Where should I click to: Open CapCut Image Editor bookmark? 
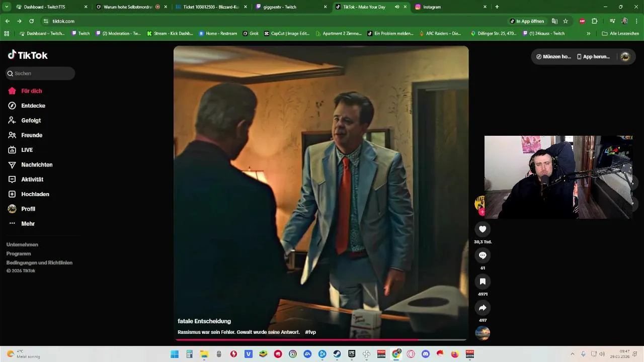coord(287,34)
